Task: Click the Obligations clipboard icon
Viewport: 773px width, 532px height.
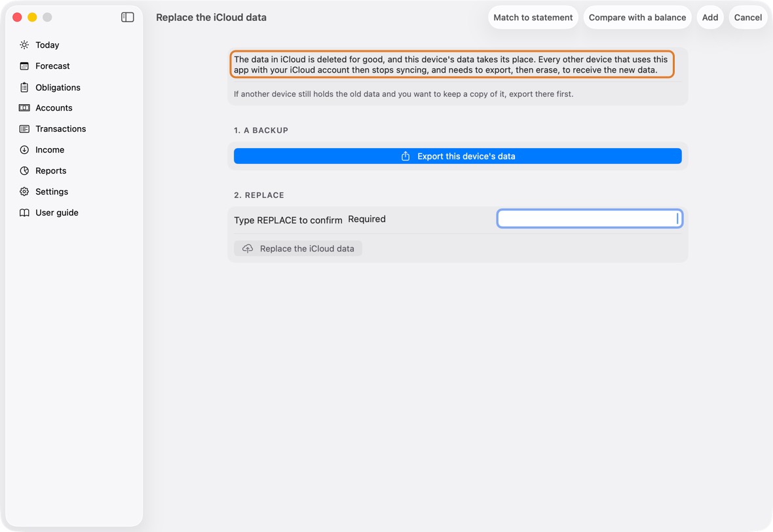Action: click(x=24, y=87)
